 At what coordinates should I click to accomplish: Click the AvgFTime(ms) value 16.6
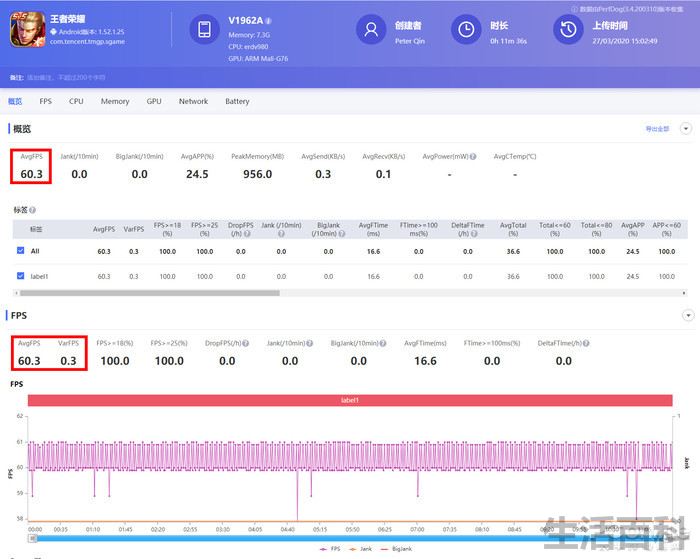[425, 361]
